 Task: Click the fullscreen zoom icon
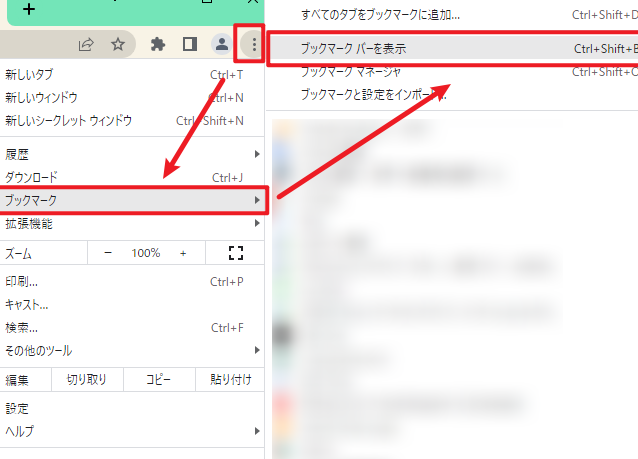pos(236,253)
